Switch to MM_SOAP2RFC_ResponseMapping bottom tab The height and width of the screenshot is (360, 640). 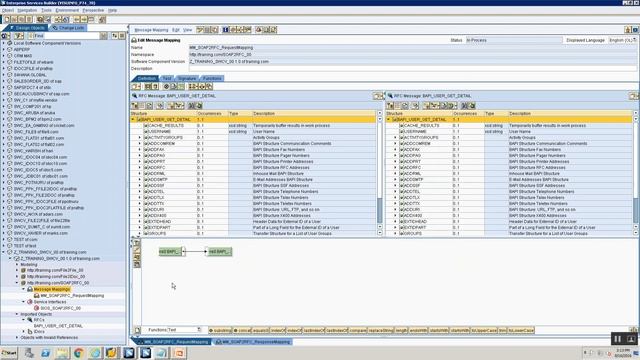pos(253,342)
